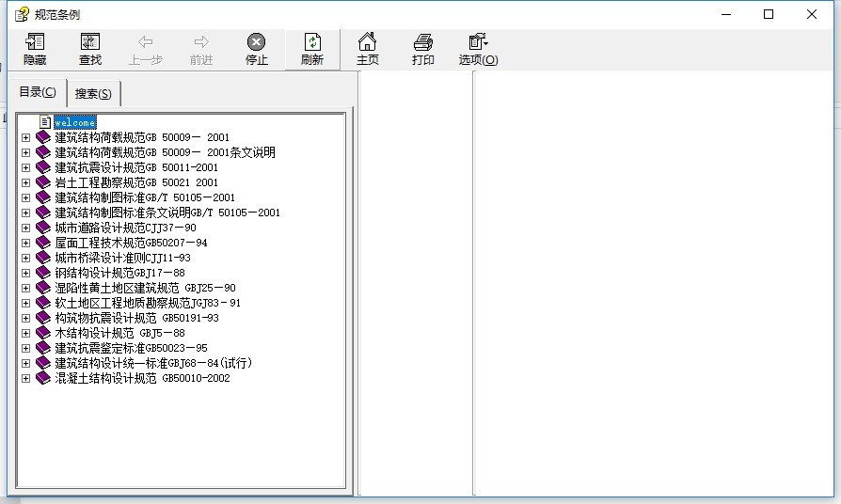The image size is (841, 504).
Task: Click the purple book icon beside 钢结构设计规范GBJ17-88
Action: click(43, 273)
